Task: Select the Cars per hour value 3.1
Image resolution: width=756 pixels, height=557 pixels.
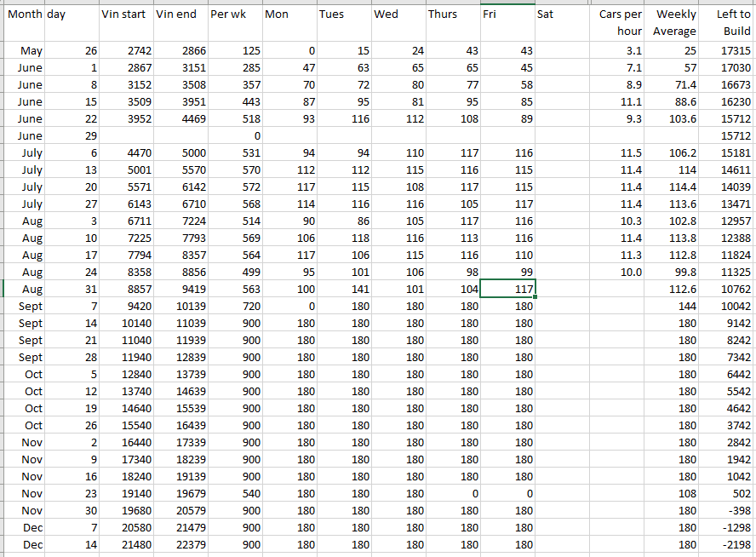Action: [x=616, y=51]
